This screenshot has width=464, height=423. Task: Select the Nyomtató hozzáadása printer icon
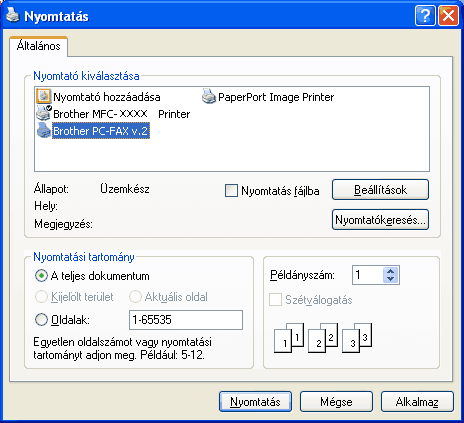[44, 96]
